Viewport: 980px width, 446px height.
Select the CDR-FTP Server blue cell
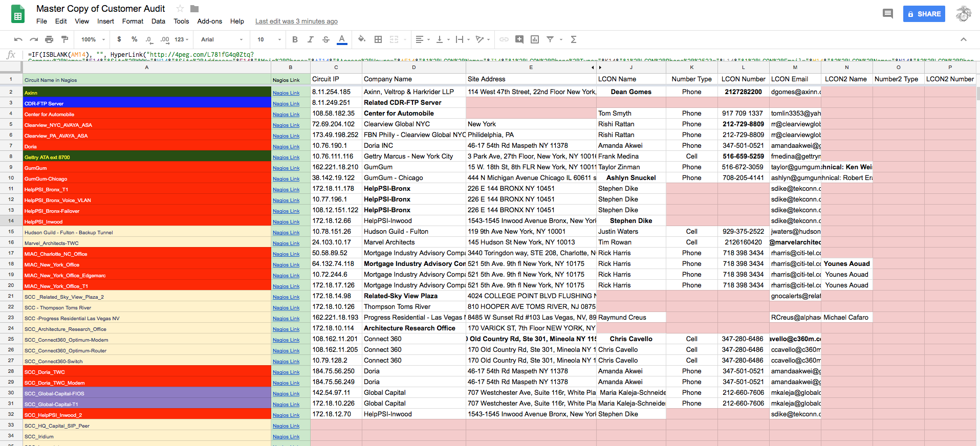pos(147,103)
